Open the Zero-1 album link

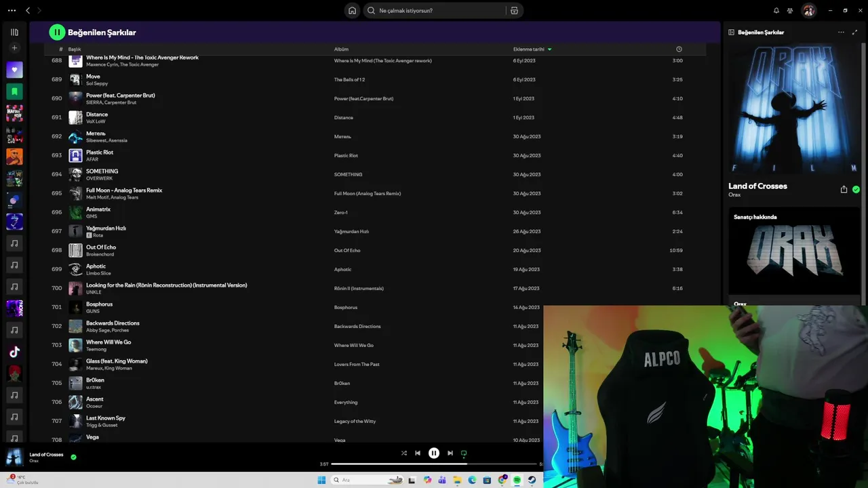[340, 212]
